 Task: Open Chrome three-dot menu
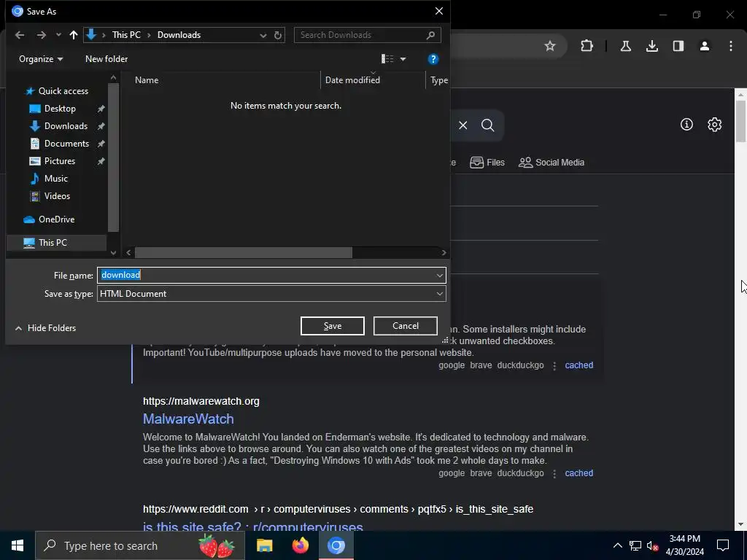[x=730, y=46]
